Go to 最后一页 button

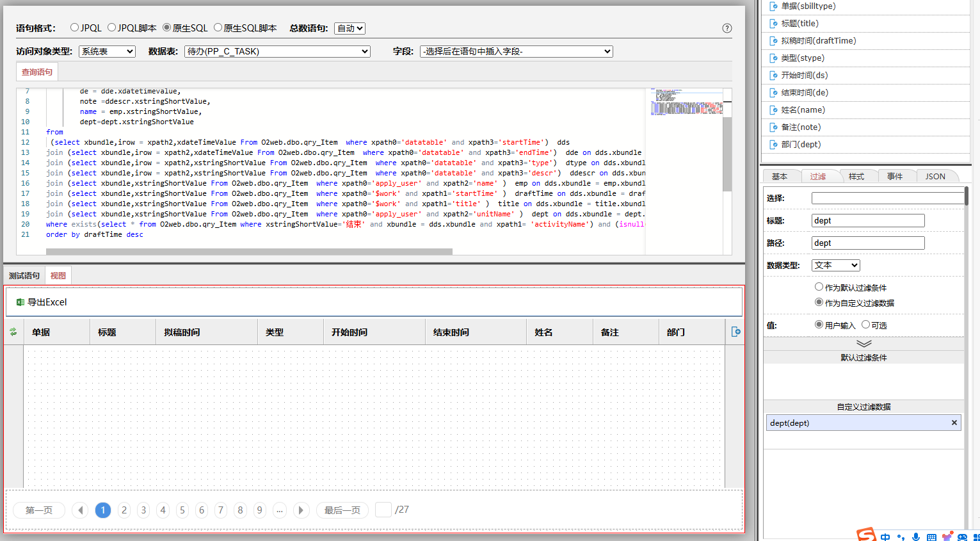pyautogui.click(x=342, y=510)
